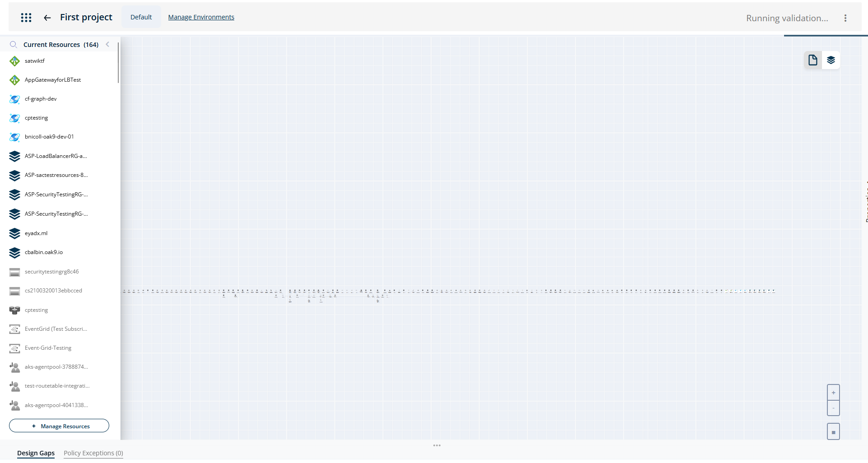Image resolution: width=868 pixels, height=463 pixels.
Task: Open the apps grid menu icon
Action: [26, 18]
